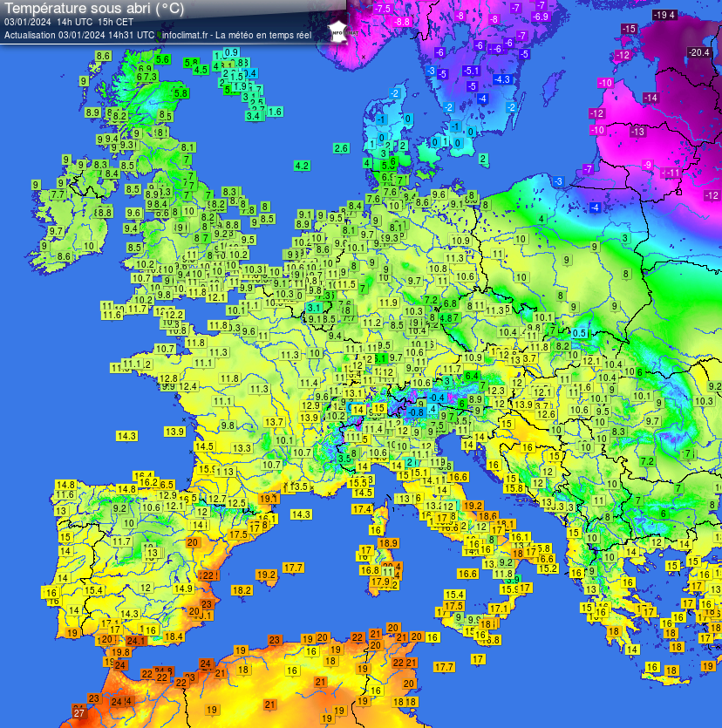Select the -7.5 label over Norway

(x=383, y=9)
